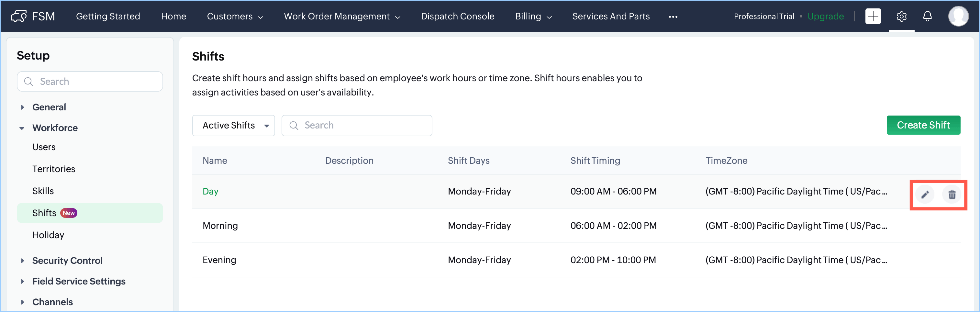Open the Billing menu
The image size is (980, 312).
(x=533, y=17)
